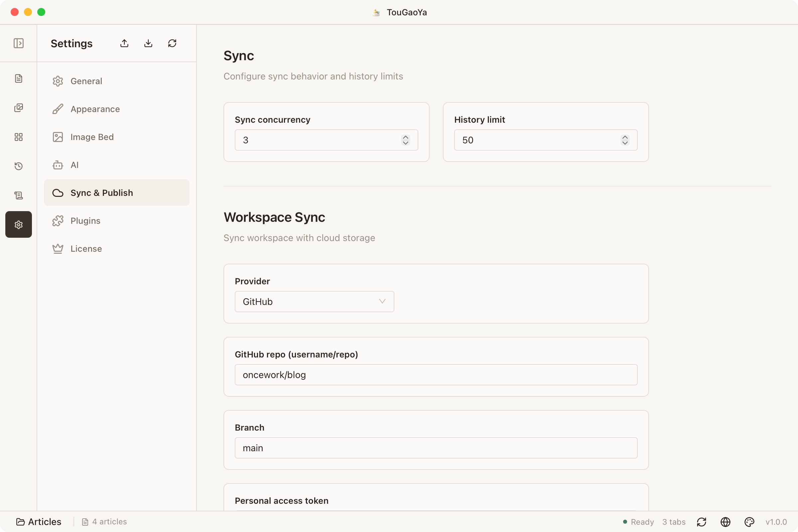Click the 'Personal access token' label
Viewport: 798px width, 532px height.
click(x=282, y=501)
